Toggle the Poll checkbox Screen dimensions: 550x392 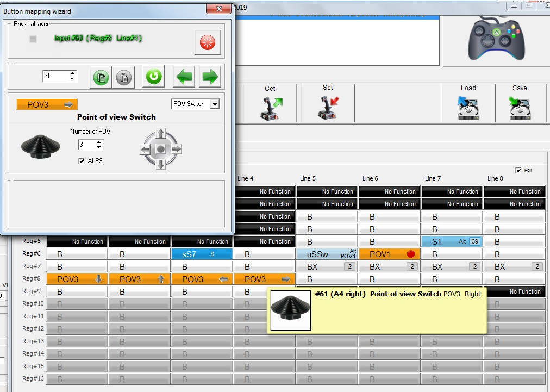tap(518, 170)
